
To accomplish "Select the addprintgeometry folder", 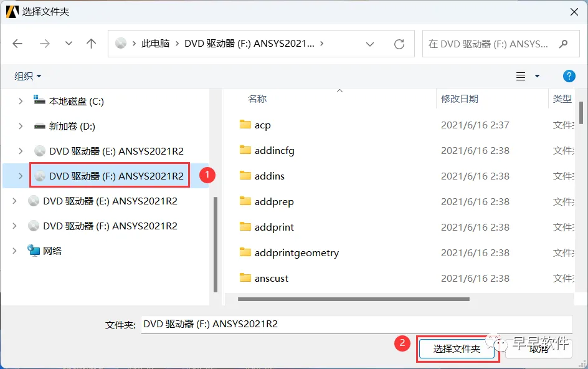I will point(296,252).
